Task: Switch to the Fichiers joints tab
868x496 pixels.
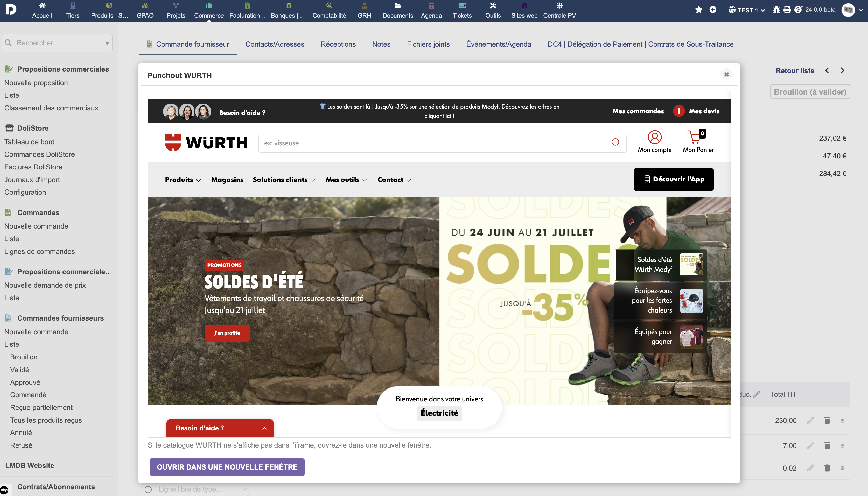Action: (x=428, y=44)
